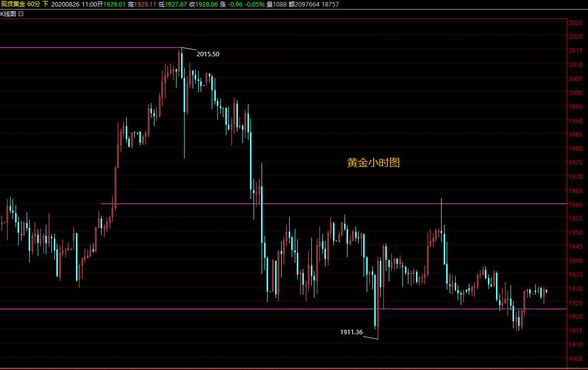Image resolution: width=588 pixels, height=370 pixels.
Task: Click the 1950 price axis label
Action: [575, 233]
